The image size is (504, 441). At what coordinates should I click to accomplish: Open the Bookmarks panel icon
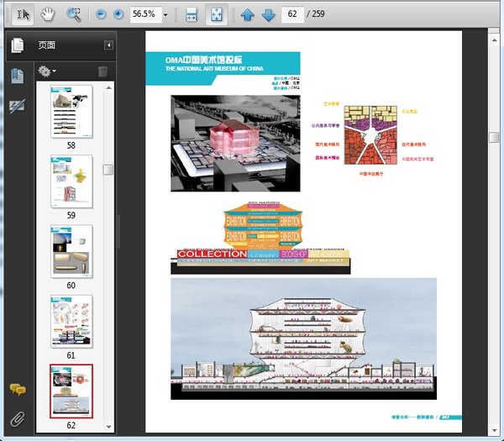(17, 76)
